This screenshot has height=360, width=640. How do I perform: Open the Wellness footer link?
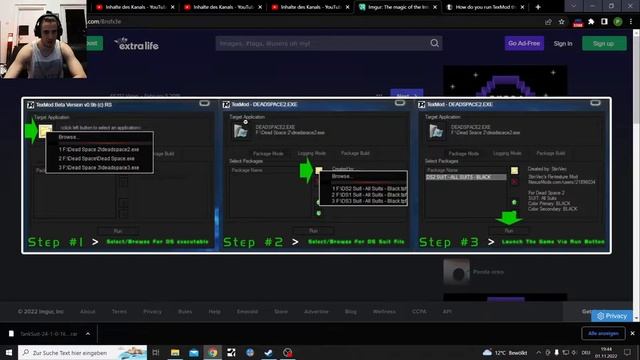(x=384, y=311)
